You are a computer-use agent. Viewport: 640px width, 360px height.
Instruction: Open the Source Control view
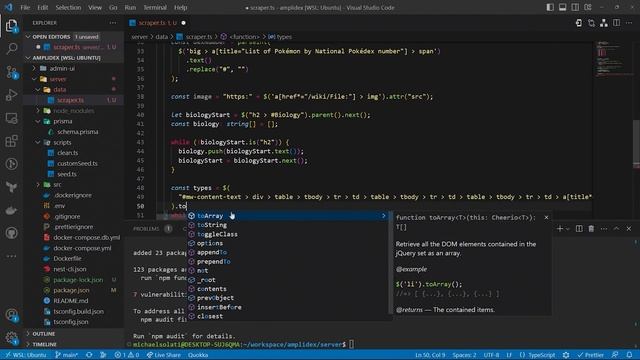(x=11, y=72)
